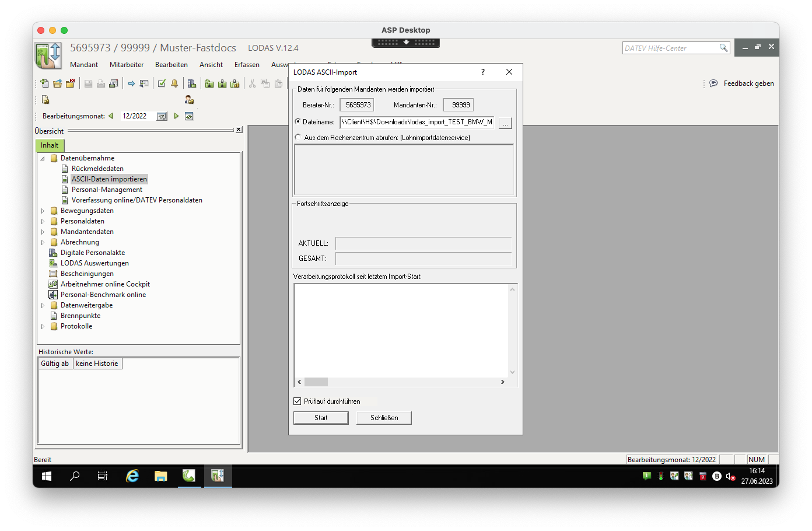
Task: Click the taskbar search magnifier
Action: point(75,476)
